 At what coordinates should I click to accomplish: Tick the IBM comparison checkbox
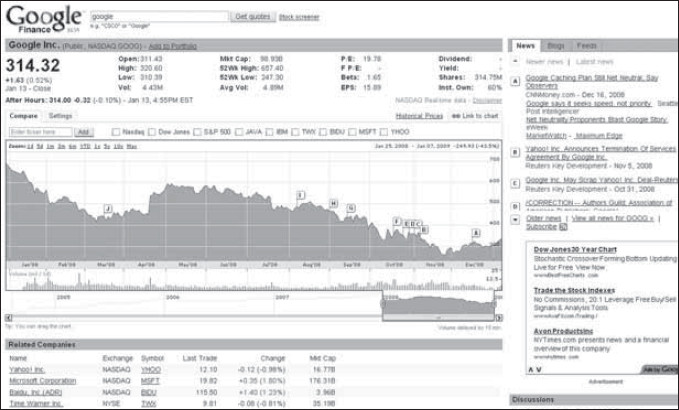[x=269, y=132]
